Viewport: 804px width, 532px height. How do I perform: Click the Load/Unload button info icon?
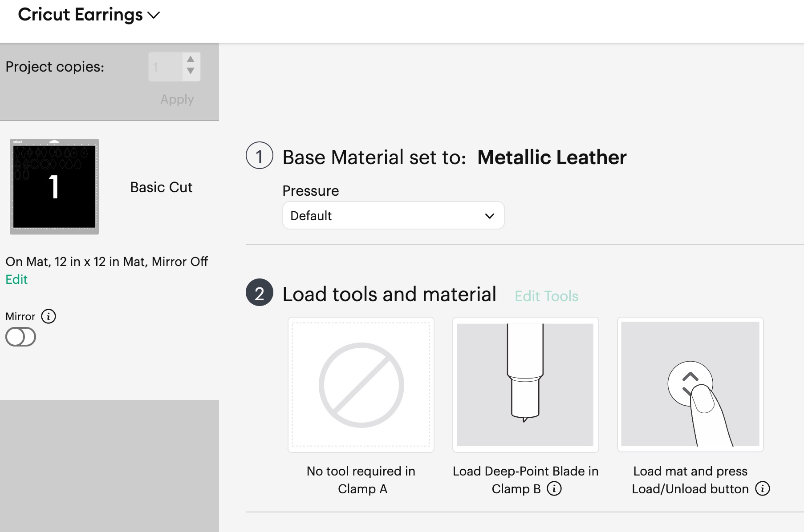pos(763,488)
